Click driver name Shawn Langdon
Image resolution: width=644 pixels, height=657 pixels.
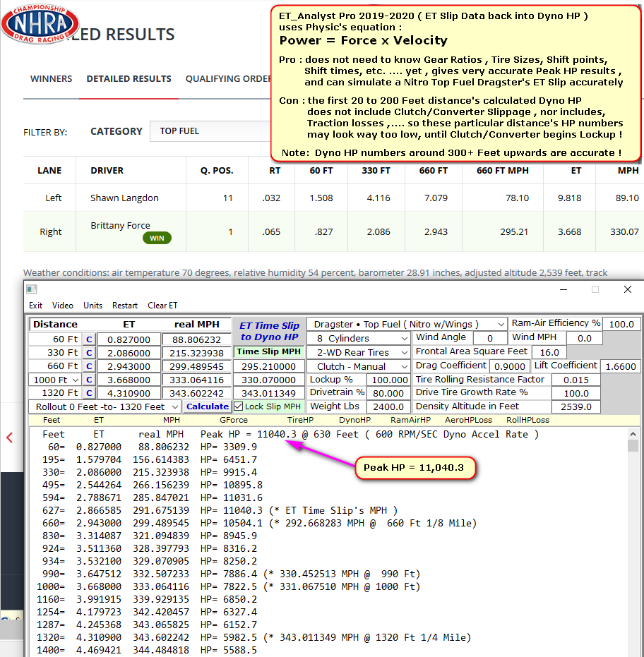click(124, 198)
